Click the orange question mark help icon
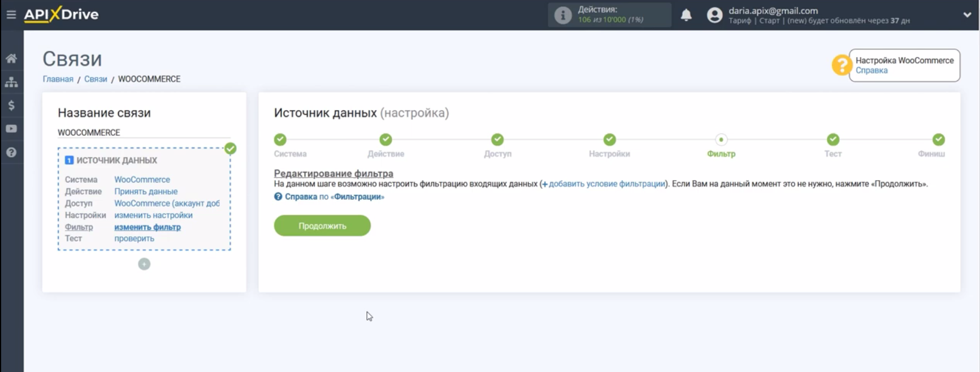980x372 pixels. (x=841, y=65)
